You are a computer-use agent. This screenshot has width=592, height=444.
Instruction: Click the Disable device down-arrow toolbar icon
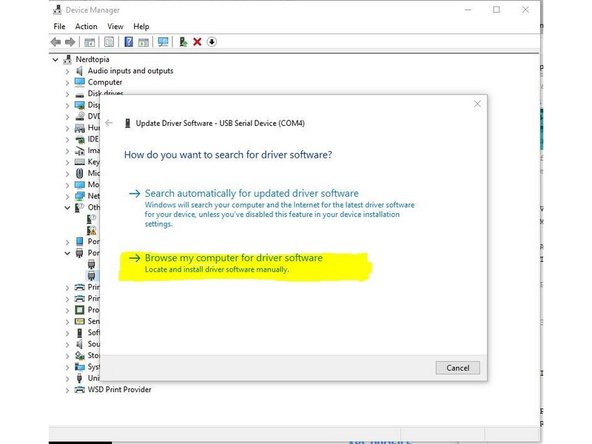click(211, 42)
